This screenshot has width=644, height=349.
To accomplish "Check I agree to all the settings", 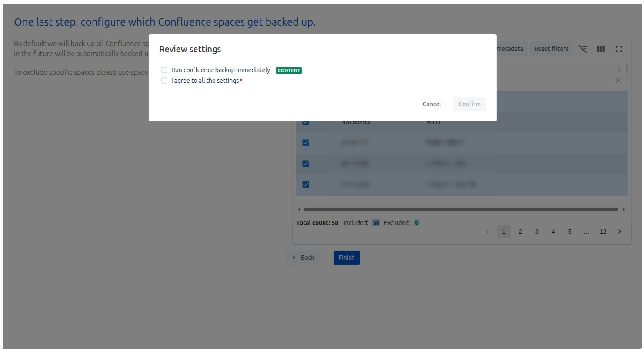I will 164,81.
